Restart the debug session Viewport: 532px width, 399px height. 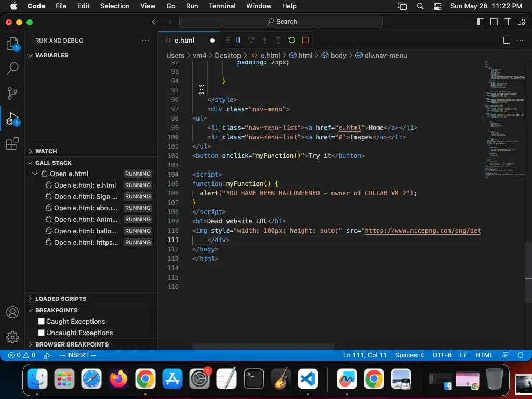[x=291, y=40]
